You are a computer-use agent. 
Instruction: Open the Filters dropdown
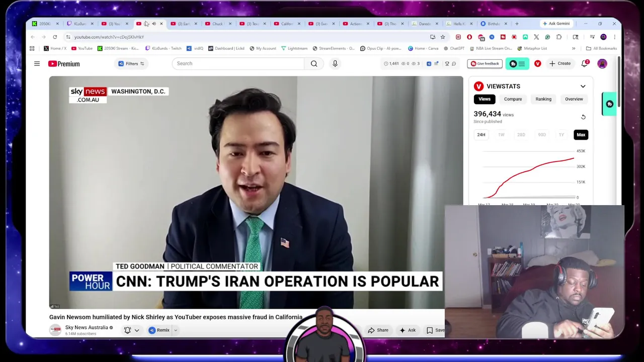click(131, 64)
